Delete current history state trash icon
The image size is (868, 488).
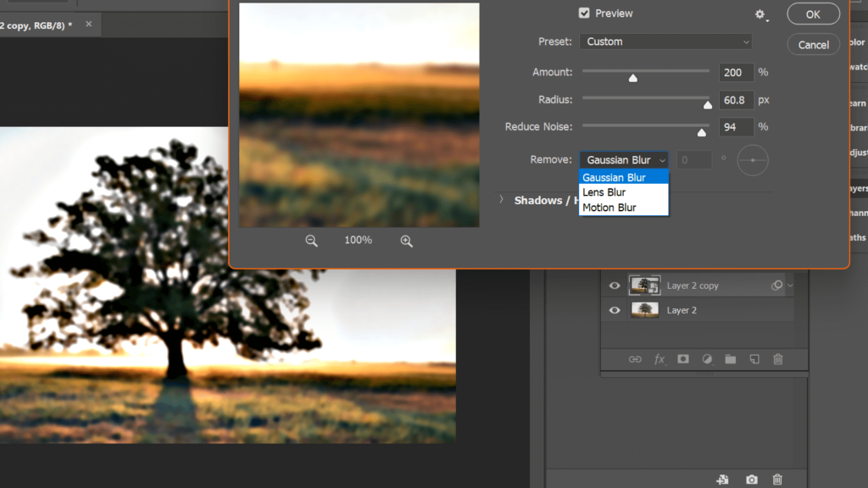click(x=778, y=480)
